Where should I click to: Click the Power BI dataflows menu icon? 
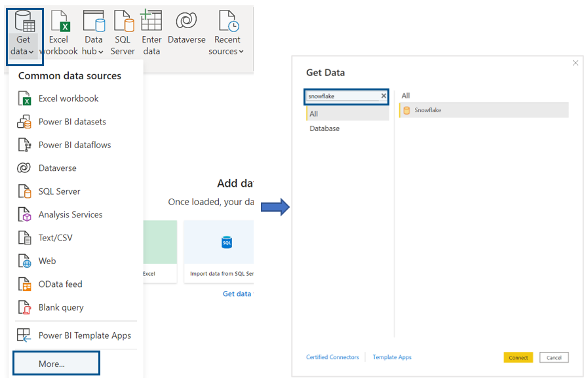coord(24,145)
